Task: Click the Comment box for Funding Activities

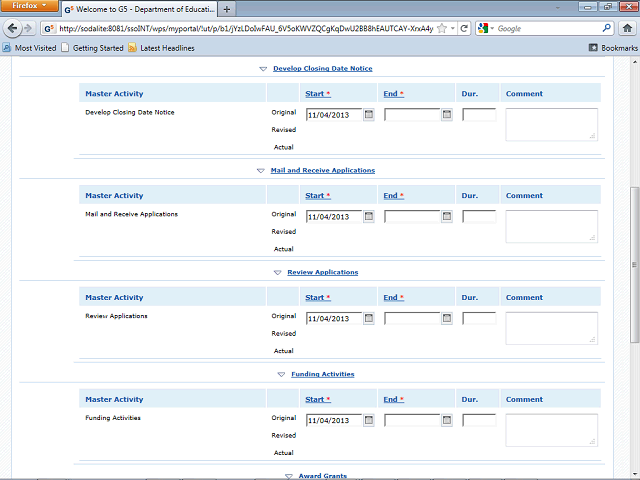Action: (x=552, y=430)
